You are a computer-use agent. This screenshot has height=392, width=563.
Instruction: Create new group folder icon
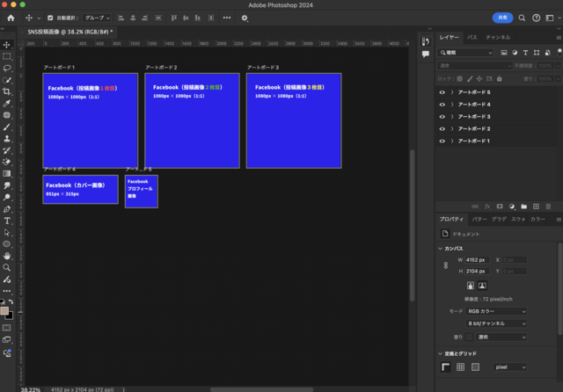tap(524, 207)
